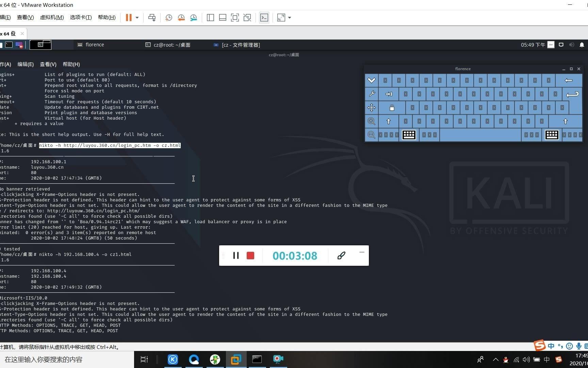Toggle the left Shift arrow key on florence
This screenshot has width=588, height=368.
coord(389,121)
